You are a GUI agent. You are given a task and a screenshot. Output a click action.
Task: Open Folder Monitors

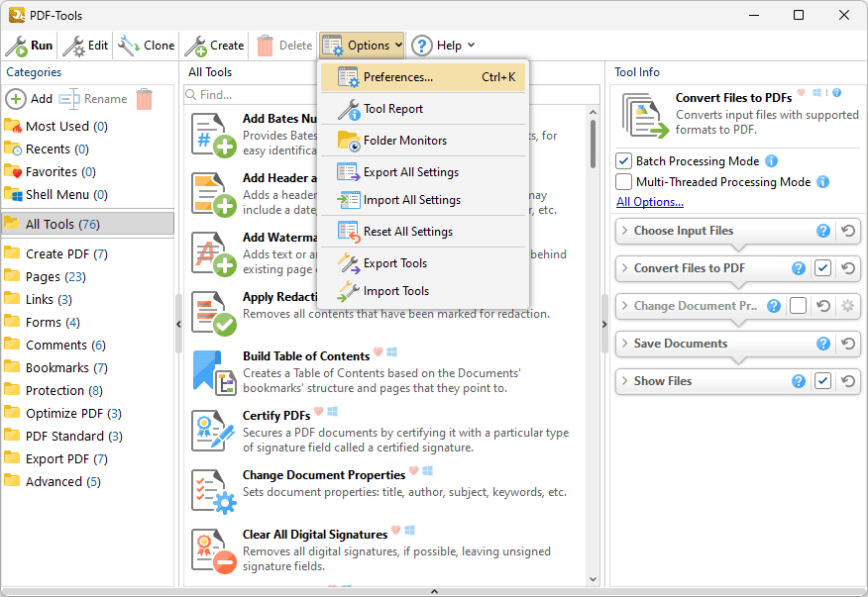(x=423, y=141)
